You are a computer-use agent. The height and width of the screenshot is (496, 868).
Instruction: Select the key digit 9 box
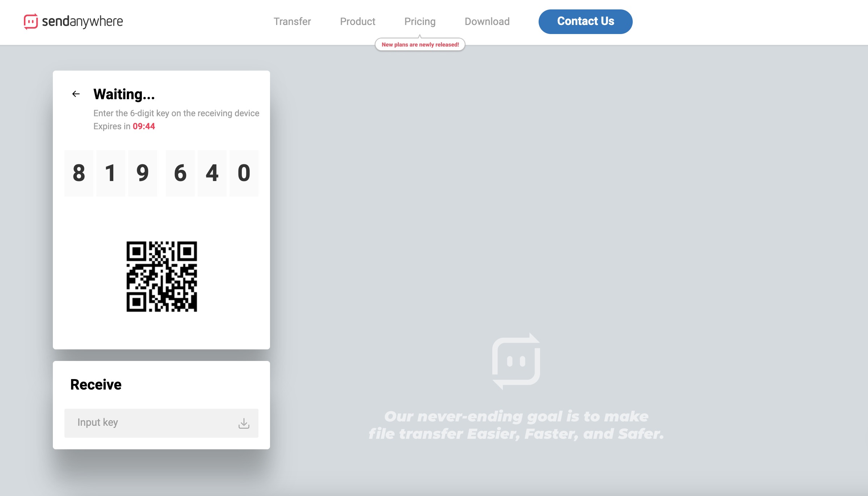click(143, 173)
